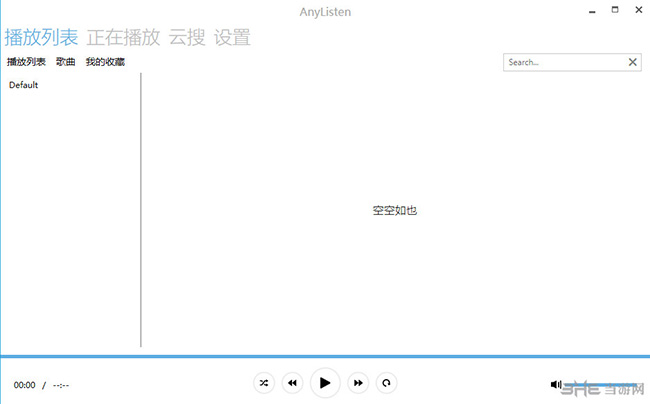
Task: Minimize the AnyListen window
Action: coord(592,11)
